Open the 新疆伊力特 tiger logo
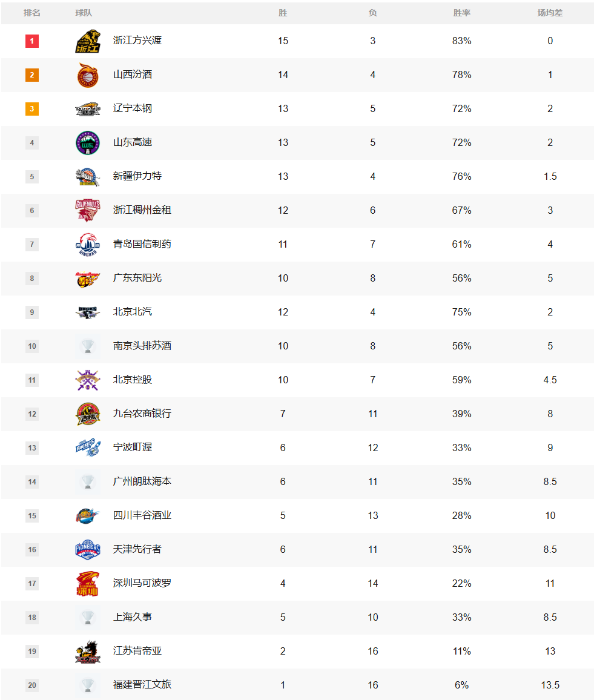Viewport: 594px width, 700px height. coord(88,177)
